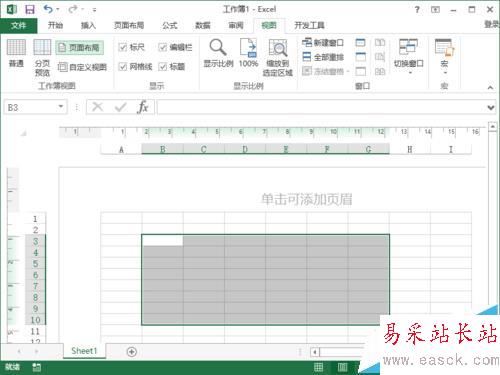The width and height of the screenshot is (500, 375).
Task: Select row 11 header
Action: (35, 331)
